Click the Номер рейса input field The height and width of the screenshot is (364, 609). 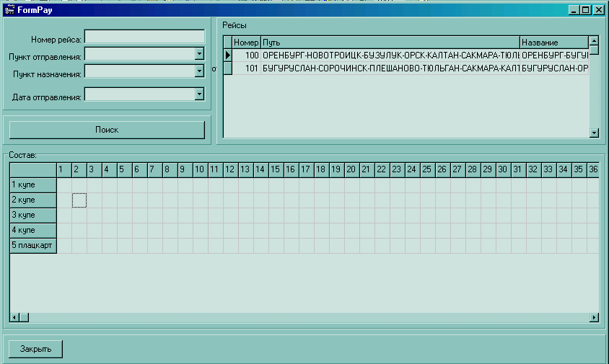click(144, 37)
